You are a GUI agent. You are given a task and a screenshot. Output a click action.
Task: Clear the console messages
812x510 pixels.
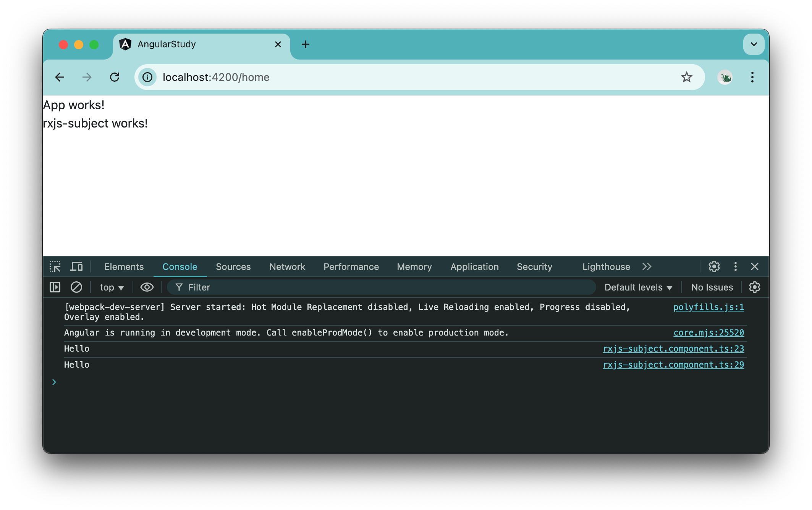76,287
